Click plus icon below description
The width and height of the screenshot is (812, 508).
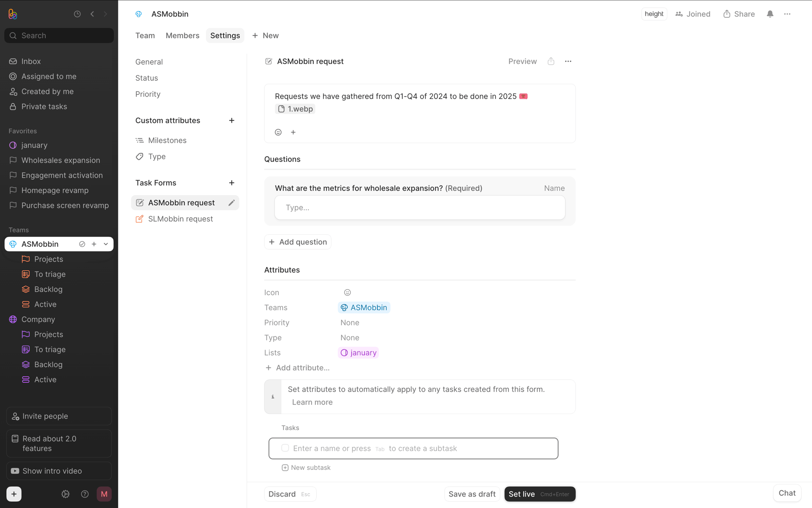[293, 132]
